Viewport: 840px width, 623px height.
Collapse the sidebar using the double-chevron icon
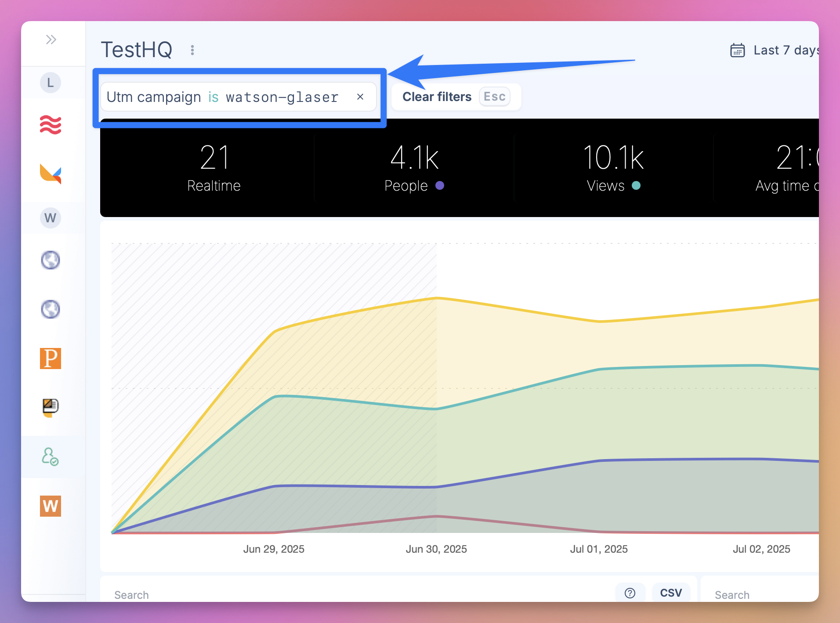click(51, 39)
